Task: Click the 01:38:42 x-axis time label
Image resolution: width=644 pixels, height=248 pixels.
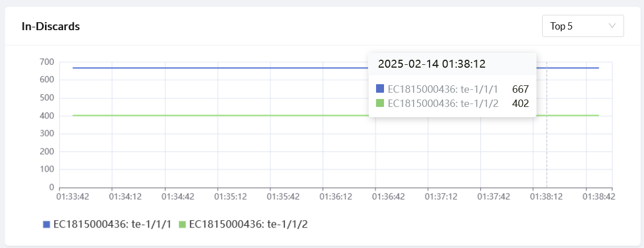Action: 598,197
